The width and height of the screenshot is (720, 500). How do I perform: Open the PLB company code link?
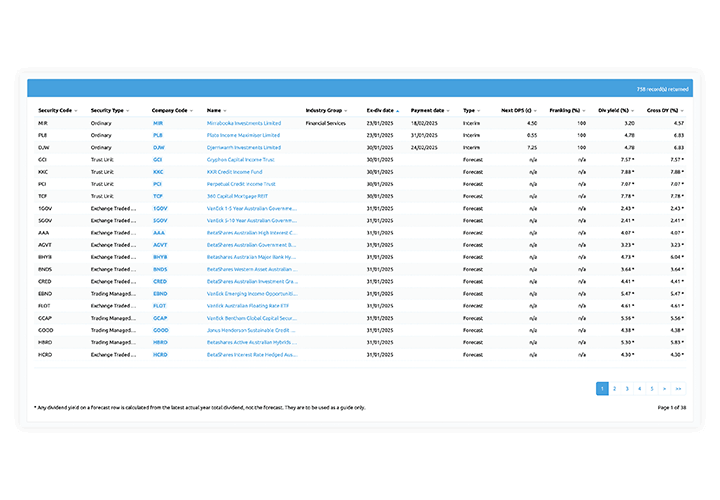tap(158, 135)
